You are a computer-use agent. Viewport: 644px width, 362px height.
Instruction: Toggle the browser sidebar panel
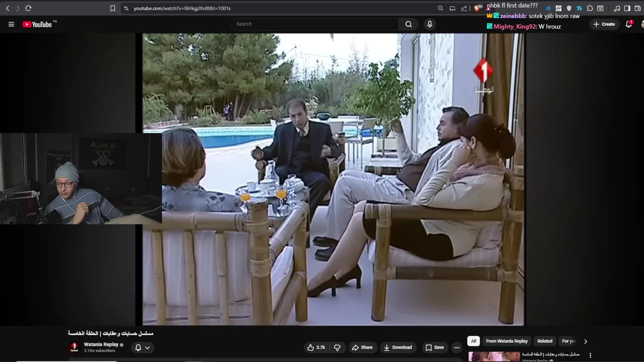point(627,8)
